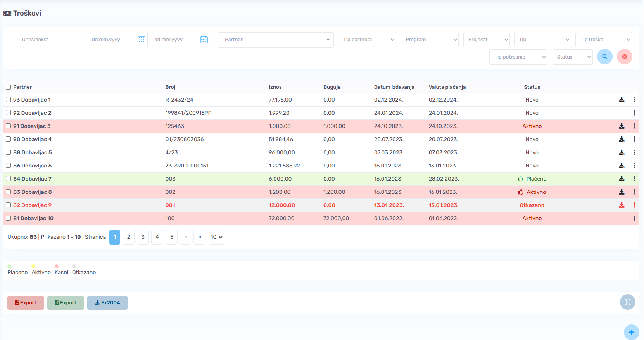Image resolution: width=644 pixels, height=340 pixels.
Task: Open calendar picker of first date field
Action: (142, 40)
